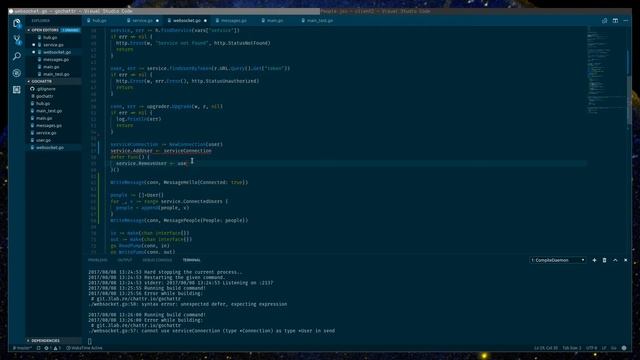Click the master branch indicator
The width and height of the screenshot is (640, 360).
pos(22,348)
